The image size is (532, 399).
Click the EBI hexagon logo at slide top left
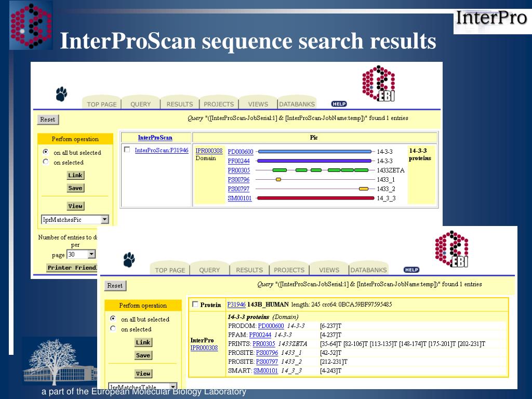point(31,25)
